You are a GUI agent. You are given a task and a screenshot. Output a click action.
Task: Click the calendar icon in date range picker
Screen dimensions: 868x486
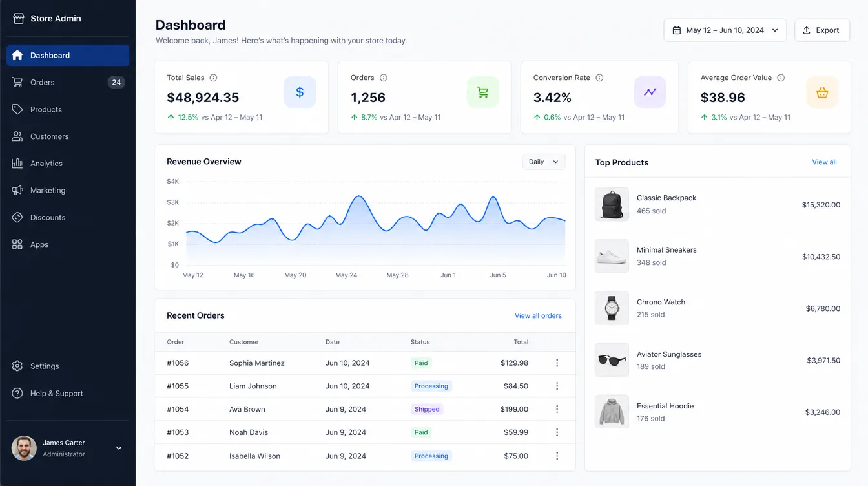(677, 30)
